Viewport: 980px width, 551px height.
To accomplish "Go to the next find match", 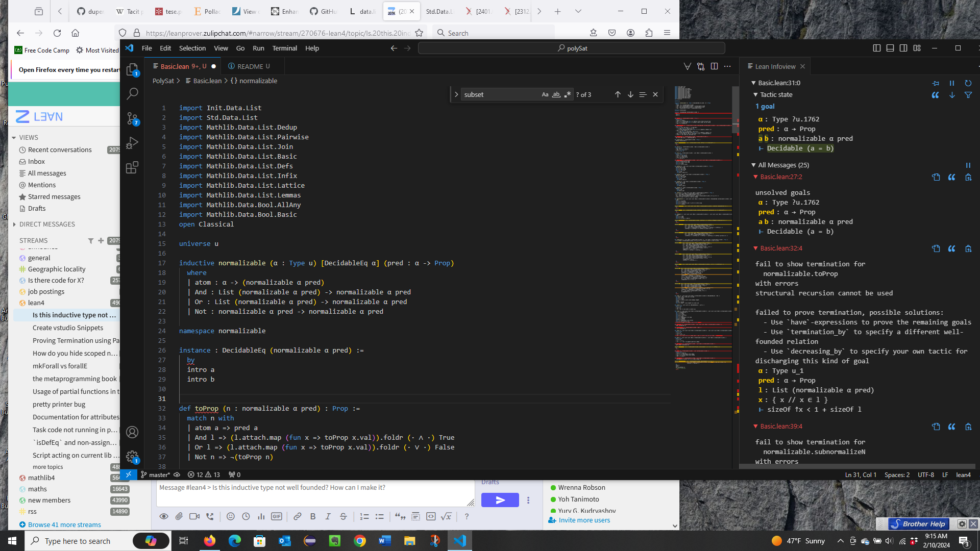I will [630, 94].
